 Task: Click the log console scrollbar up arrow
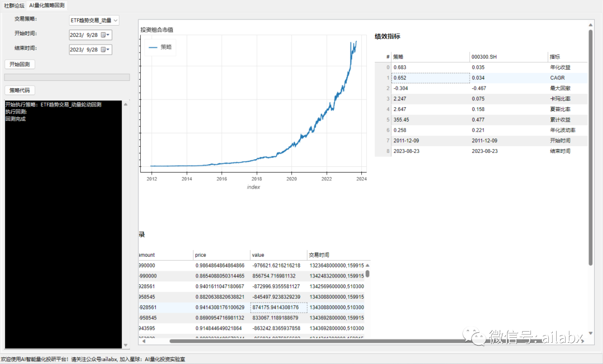126,104
